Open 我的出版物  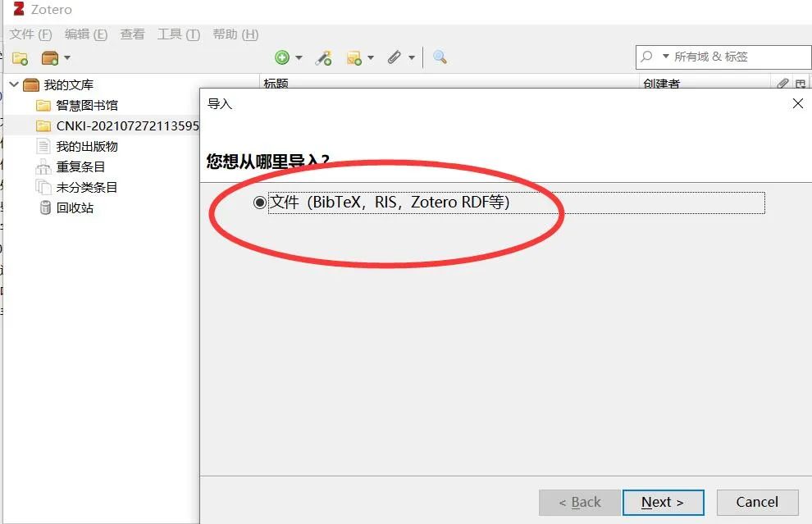(x=87, y=147)
